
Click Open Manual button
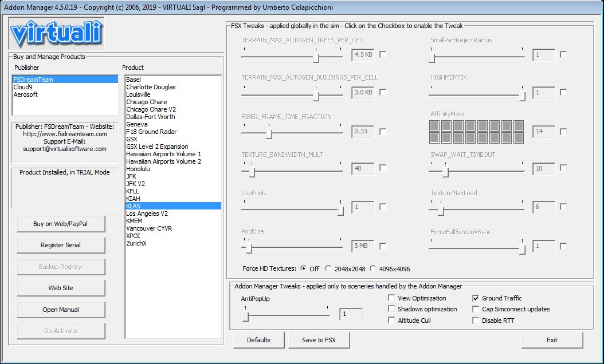61,310
